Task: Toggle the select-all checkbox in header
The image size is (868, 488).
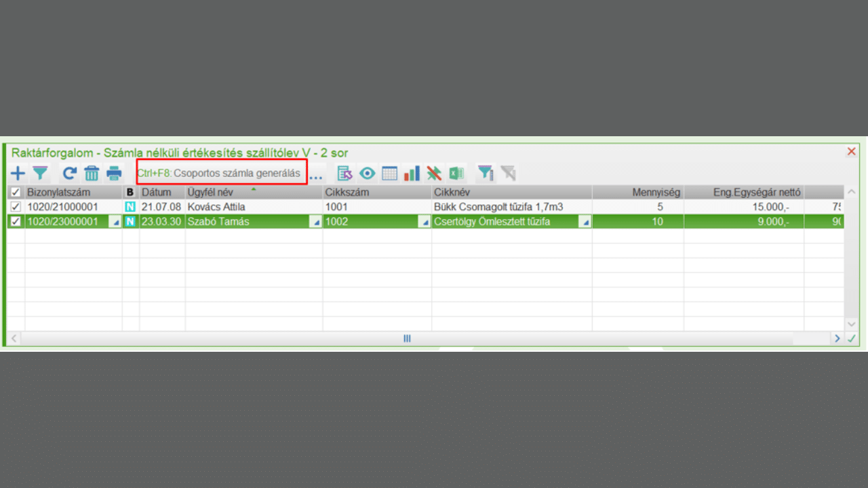Action: (x=16, y=192)
